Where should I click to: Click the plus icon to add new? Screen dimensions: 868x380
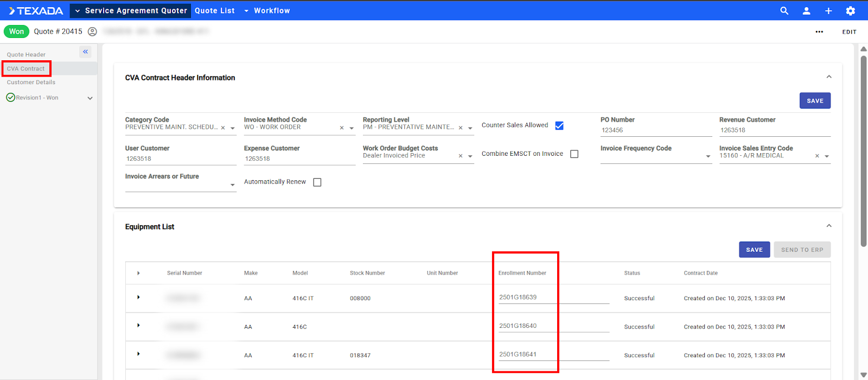coord(828,11)
